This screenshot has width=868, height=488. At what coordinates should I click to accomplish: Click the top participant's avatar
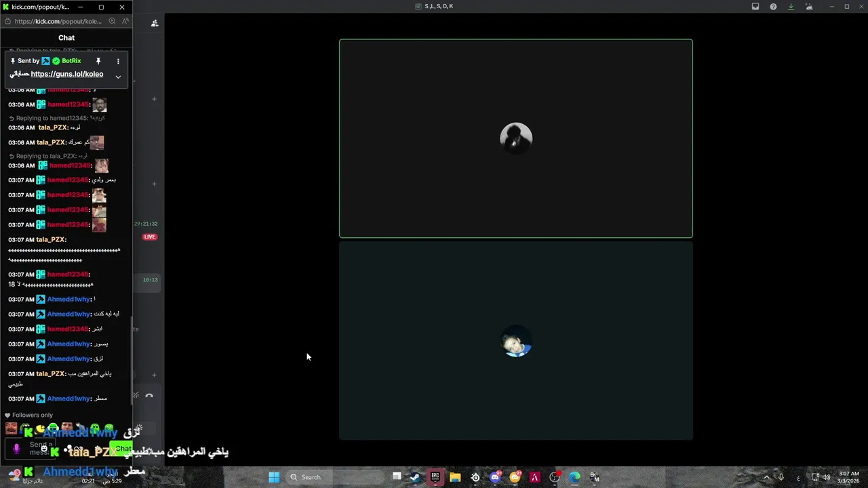click(x=516, y=138)
